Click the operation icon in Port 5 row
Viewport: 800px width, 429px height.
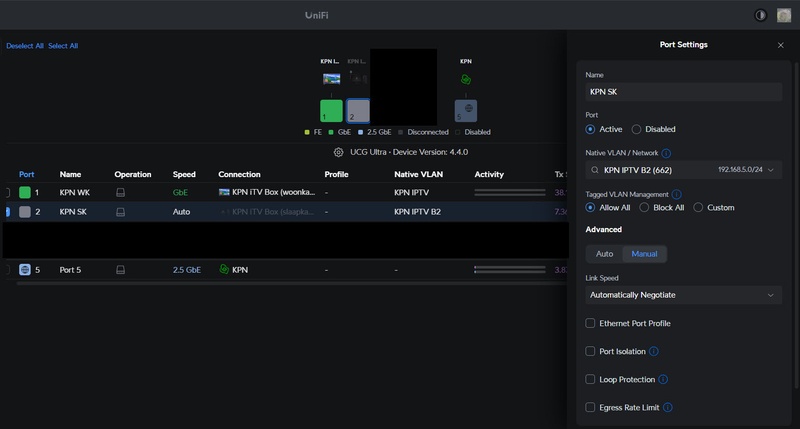[120, 270]
